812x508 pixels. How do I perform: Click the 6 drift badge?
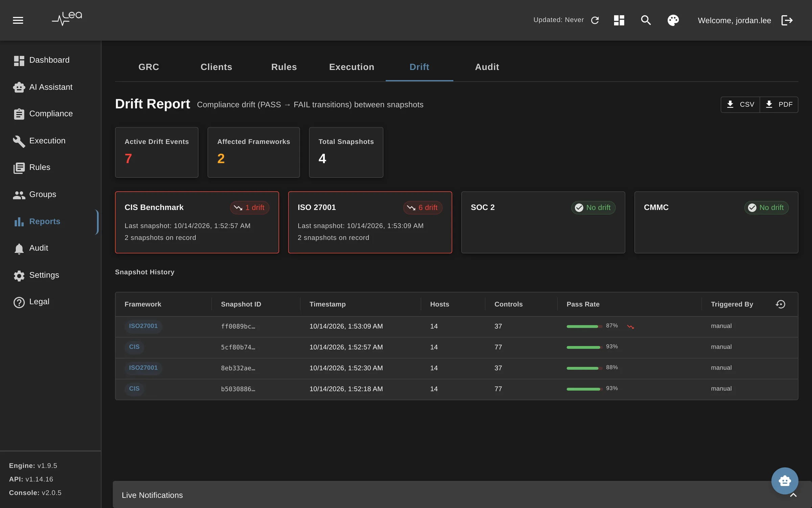(423, 208)
